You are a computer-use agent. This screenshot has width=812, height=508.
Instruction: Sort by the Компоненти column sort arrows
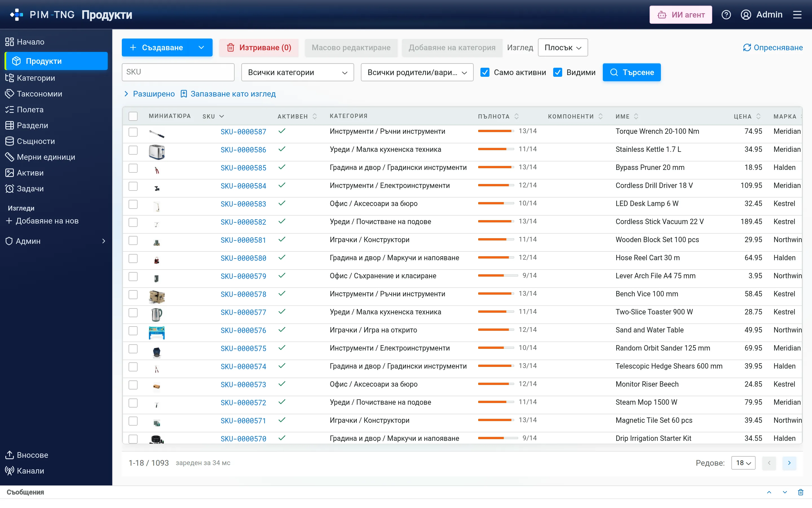[x=600, y=116]
